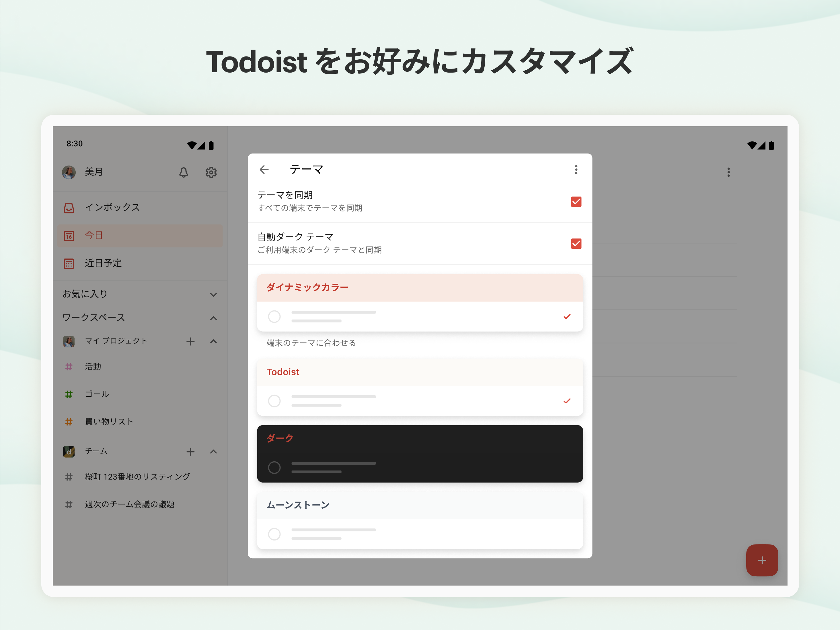Open 桜町 123番地のリスティング project
This screenshot has height=630, width=840.
point(140,477)
